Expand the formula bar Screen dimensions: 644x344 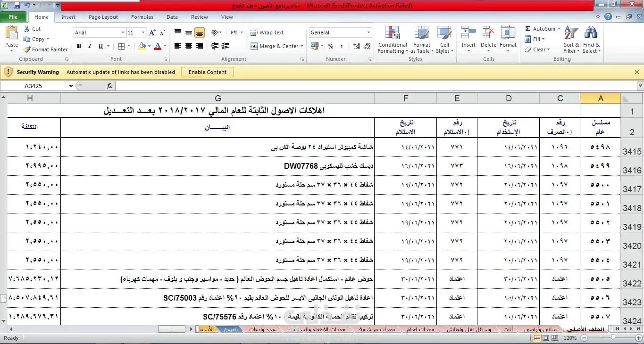point(640,86)
